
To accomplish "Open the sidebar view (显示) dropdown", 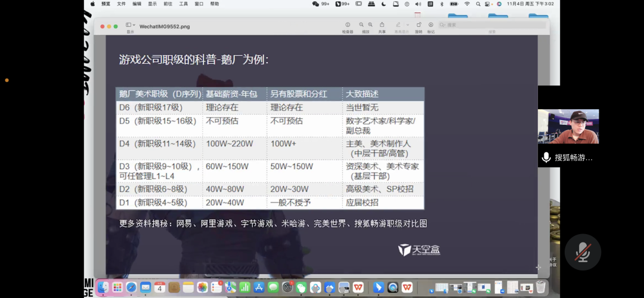I will pyautogui.click(x=130, y=25).
